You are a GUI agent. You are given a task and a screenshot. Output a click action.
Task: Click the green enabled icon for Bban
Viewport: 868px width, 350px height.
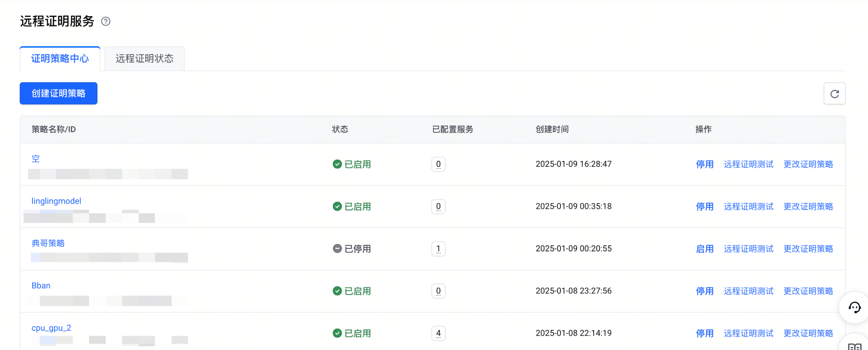(x=337, y=291)
